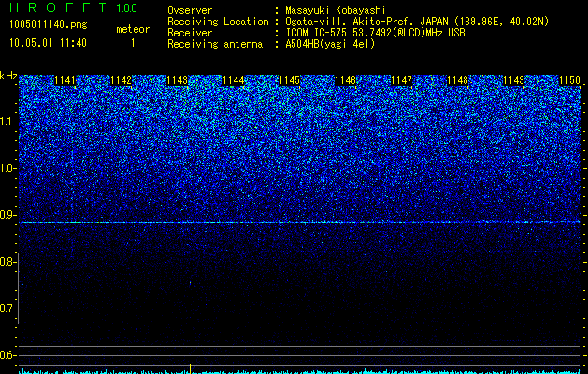
Task: Click the 1144 time marker
Action: click(234, 80)
